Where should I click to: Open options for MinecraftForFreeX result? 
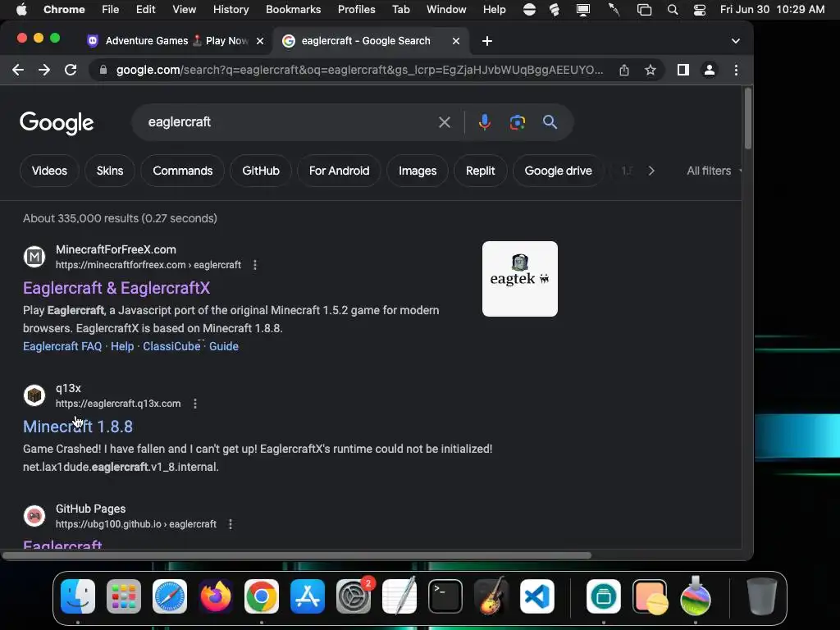click(x=255, y=265)
